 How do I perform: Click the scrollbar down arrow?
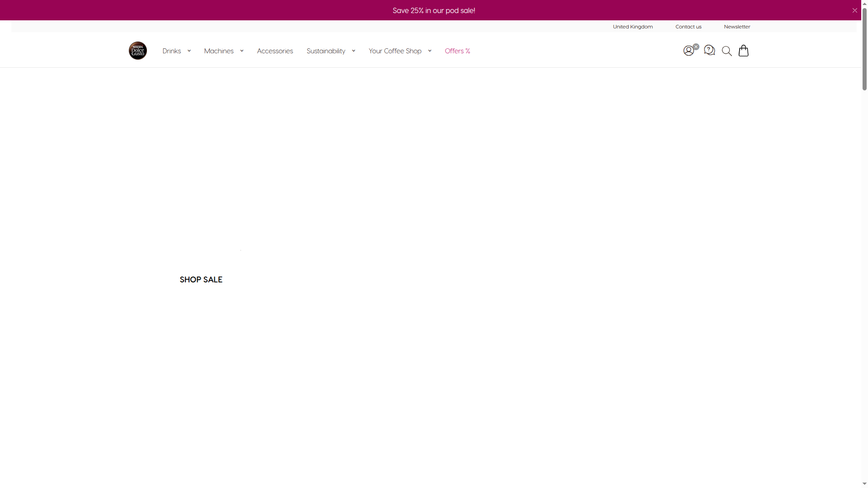click(864, 484)
